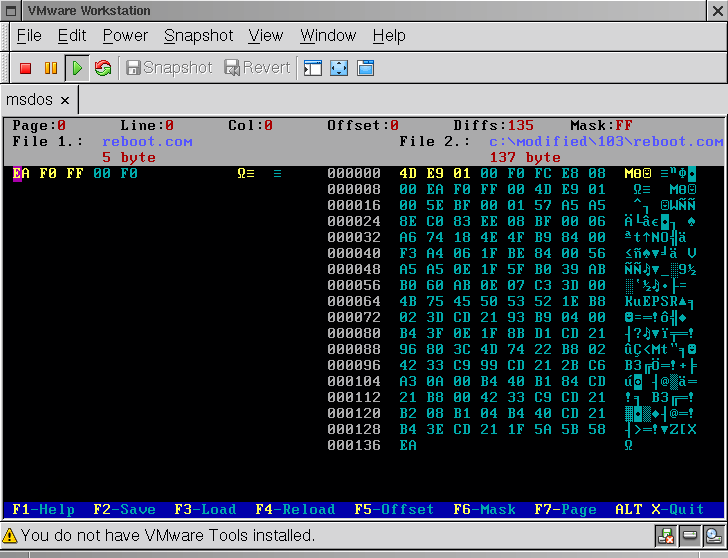Click File 2 path c:\modified\103\reboot.com
This screenshot has width=728, height=558.
click(x=606, y=142)
